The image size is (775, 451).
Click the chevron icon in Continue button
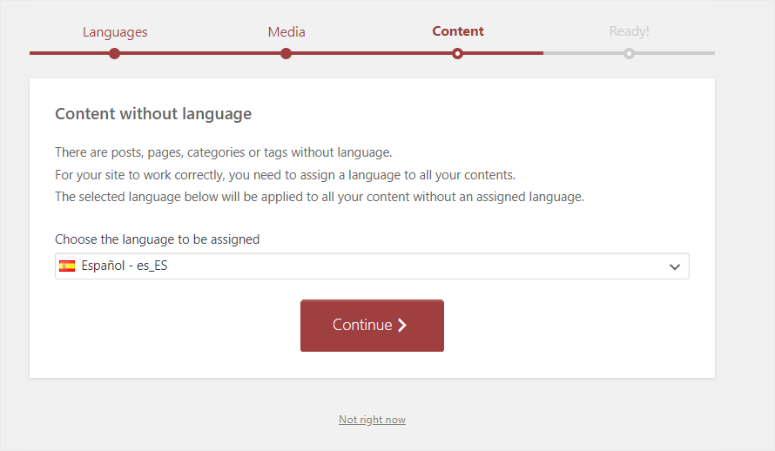pyautogui.click(x=402, y=325)
